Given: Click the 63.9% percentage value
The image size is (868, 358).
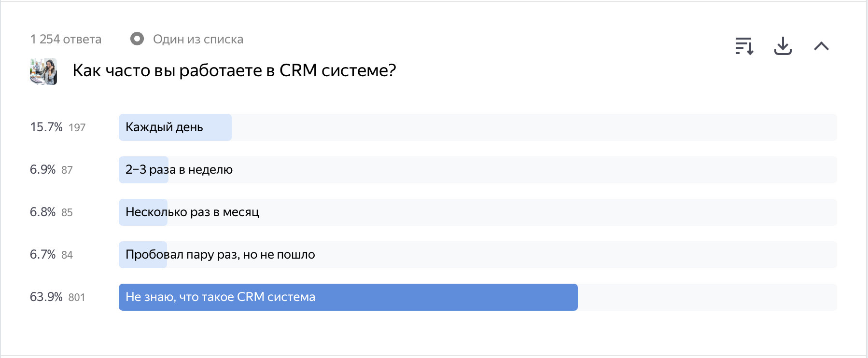Looking at the screenshot, I should point(46,297).
